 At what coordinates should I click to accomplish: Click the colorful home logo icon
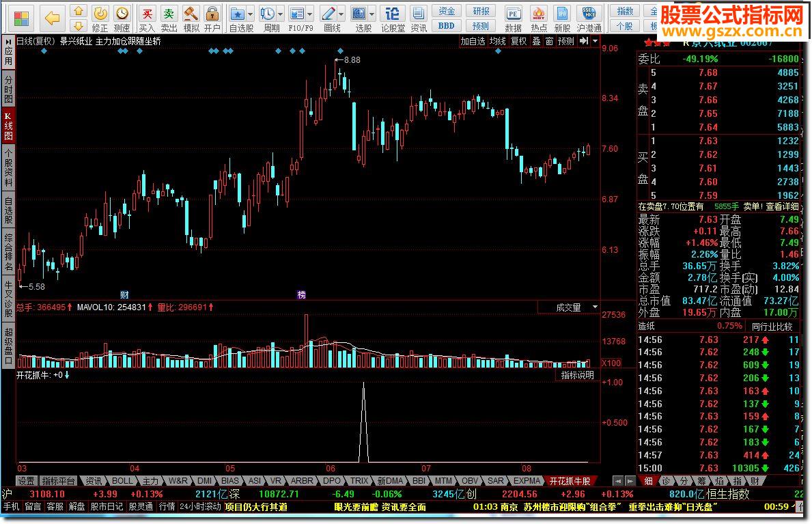(x=21, y=18)
